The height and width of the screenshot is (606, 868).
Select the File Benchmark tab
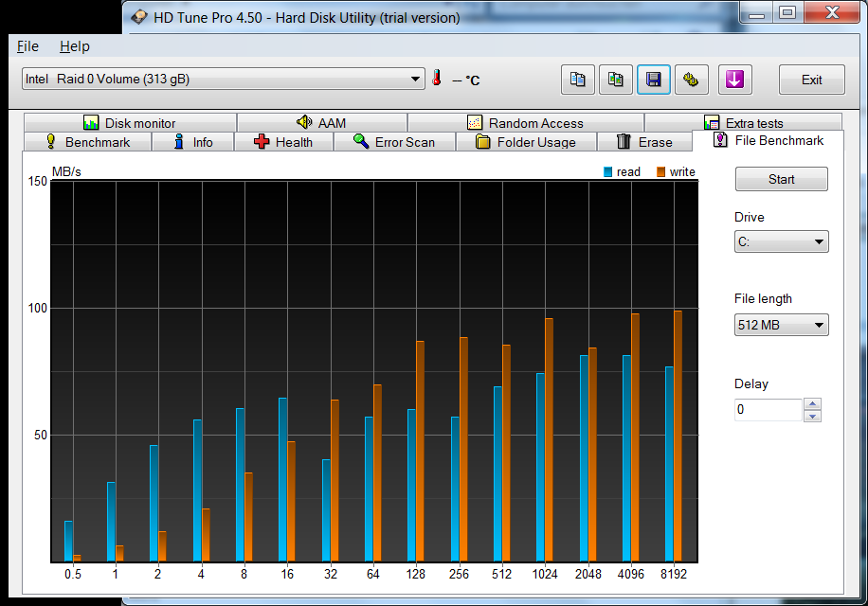(768, 140)
